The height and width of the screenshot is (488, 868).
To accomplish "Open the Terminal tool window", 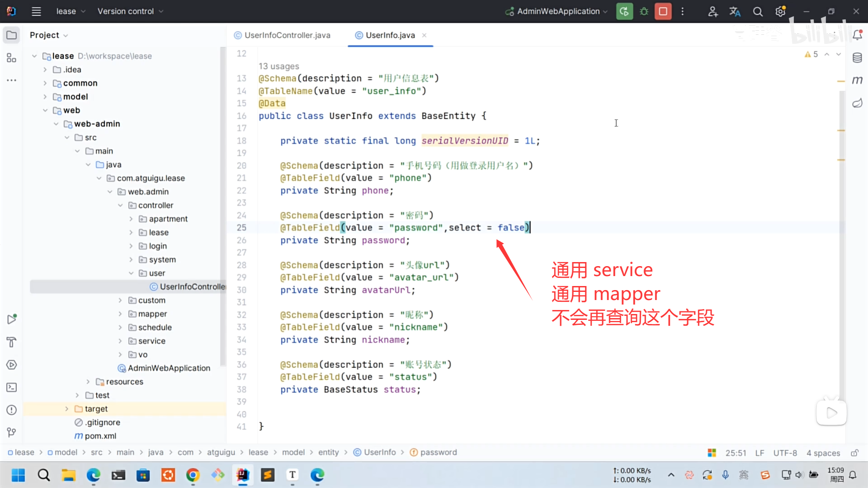I will (12, 387).
